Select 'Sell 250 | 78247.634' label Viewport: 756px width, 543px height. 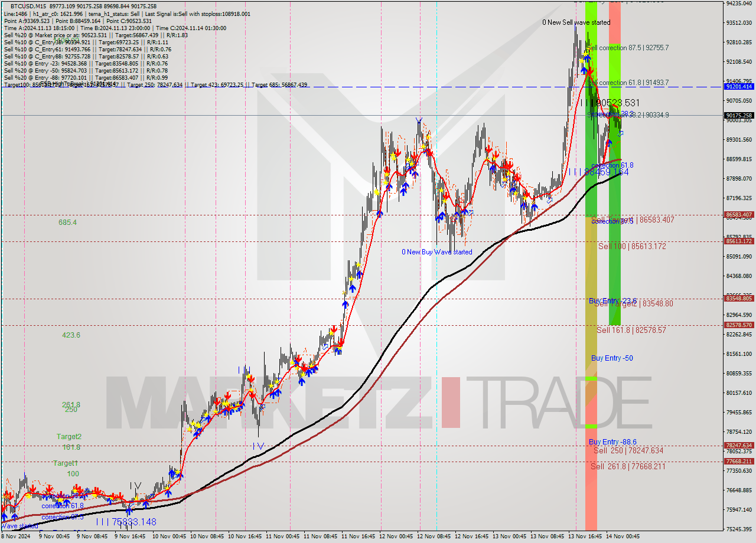pyautogui.click(x=628, y=450)
